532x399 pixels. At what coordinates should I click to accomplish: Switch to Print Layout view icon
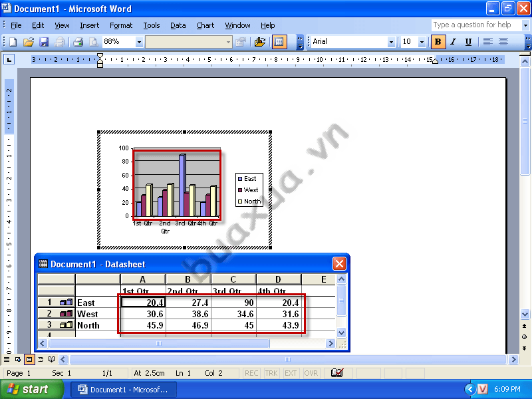(x=29, y=359)
